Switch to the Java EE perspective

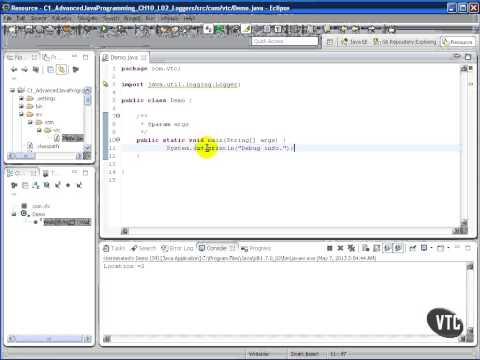(354, 42)
